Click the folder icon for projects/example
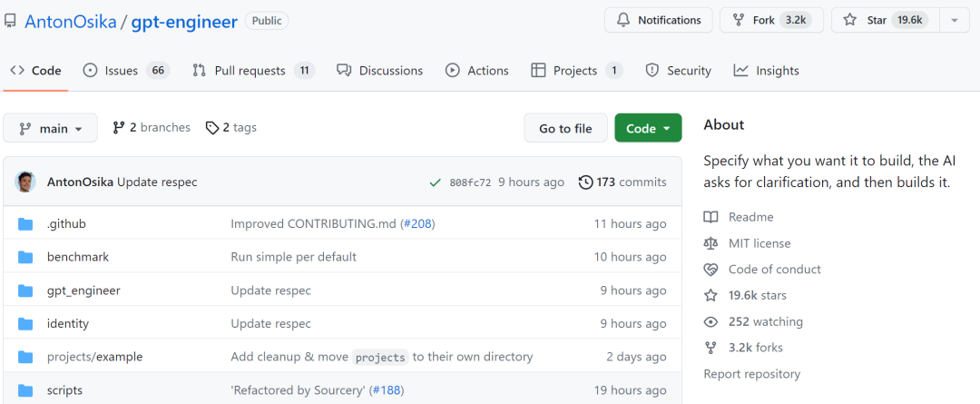 [25, 357]
